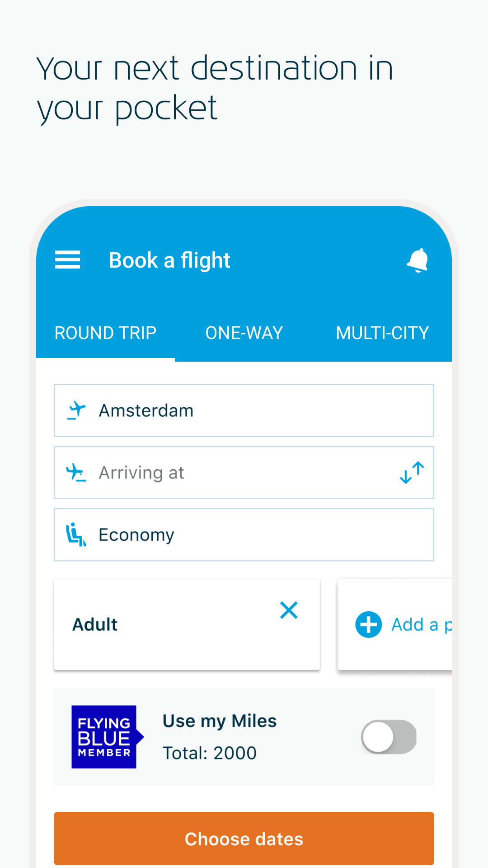This screenshot has width=488, height=868.
Task: Switch to the MULTI-CITY tab
Action: tap(382, 333)
